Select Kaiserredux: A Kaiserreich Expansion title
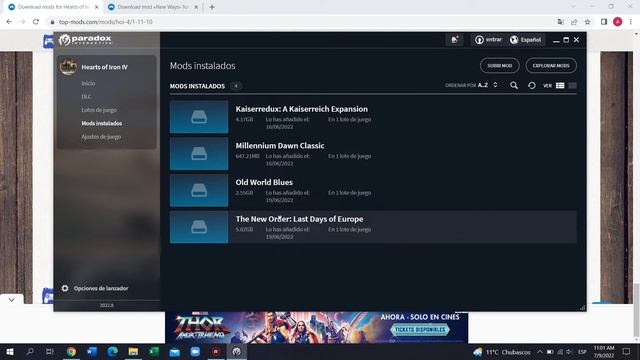 click(302, 109)
